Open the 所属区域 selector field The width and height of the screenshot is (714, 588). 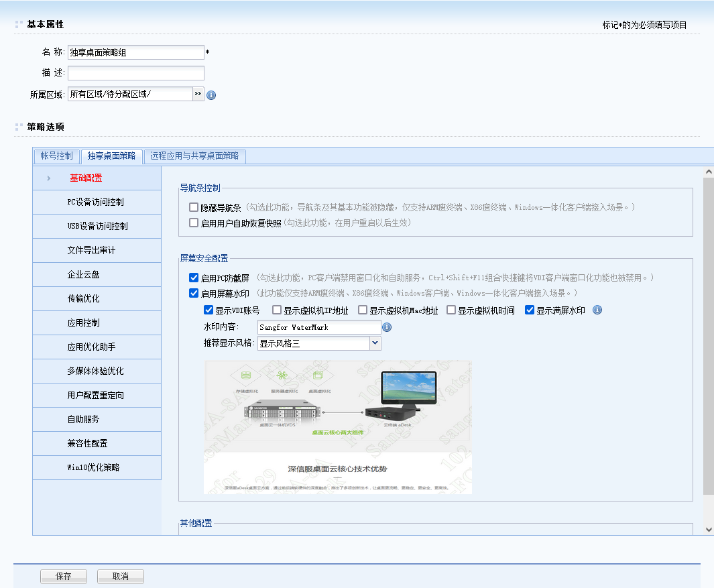(x=130, y=95)
